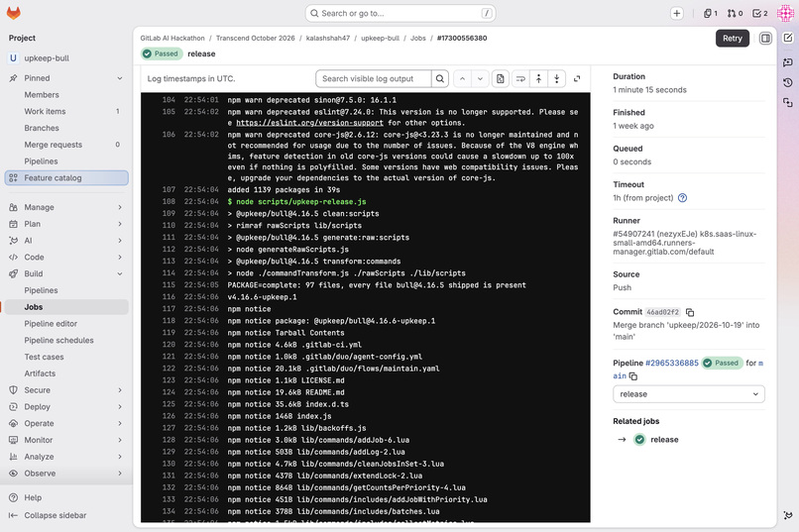
Task: Click the log search magnifier button
Action: pyautogui.click(x=440, y=79)
